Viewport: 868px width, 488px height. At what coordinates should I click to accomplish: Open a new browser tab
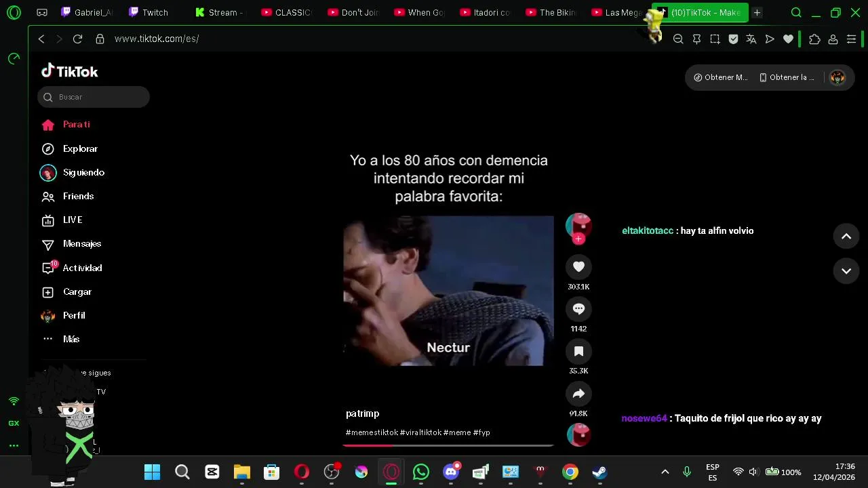pos(757,12)
